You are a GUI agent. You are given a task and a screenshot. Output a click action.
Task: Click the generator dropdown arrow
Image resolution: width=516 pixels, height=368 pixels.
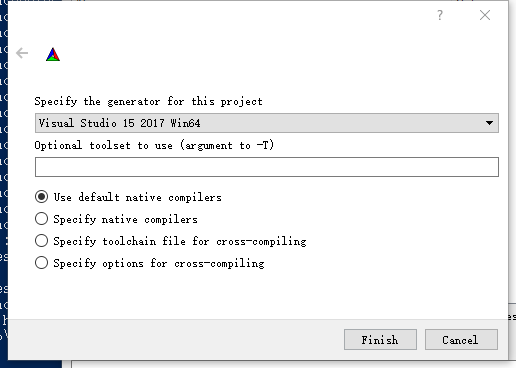[x=489, y=123]
